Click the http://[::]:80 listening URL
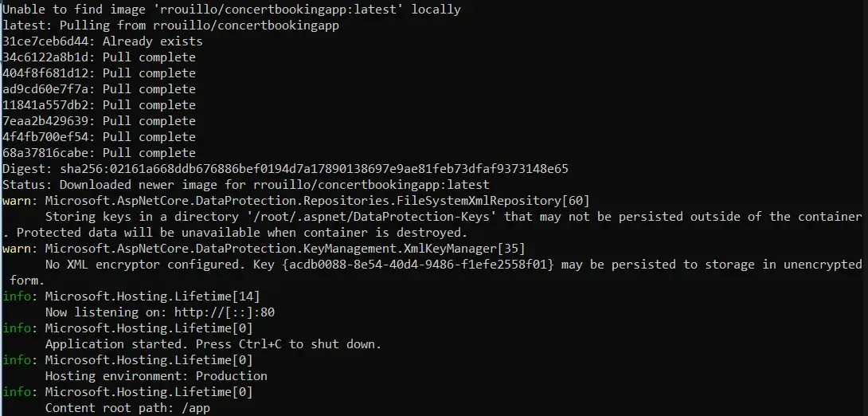The width and height of the screenshot is (868, 416). (x=225, y=312)
